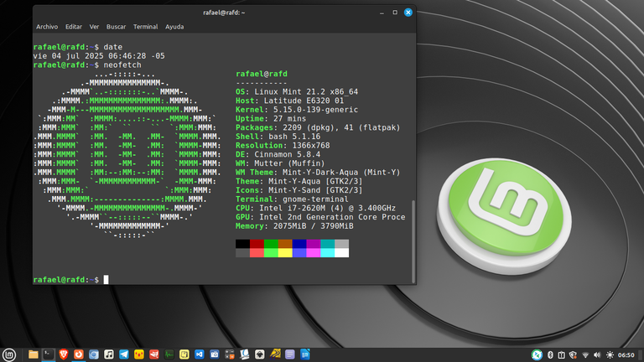
Task: Launch LibreOffice Writer from the panel
Action: (304, 354)
